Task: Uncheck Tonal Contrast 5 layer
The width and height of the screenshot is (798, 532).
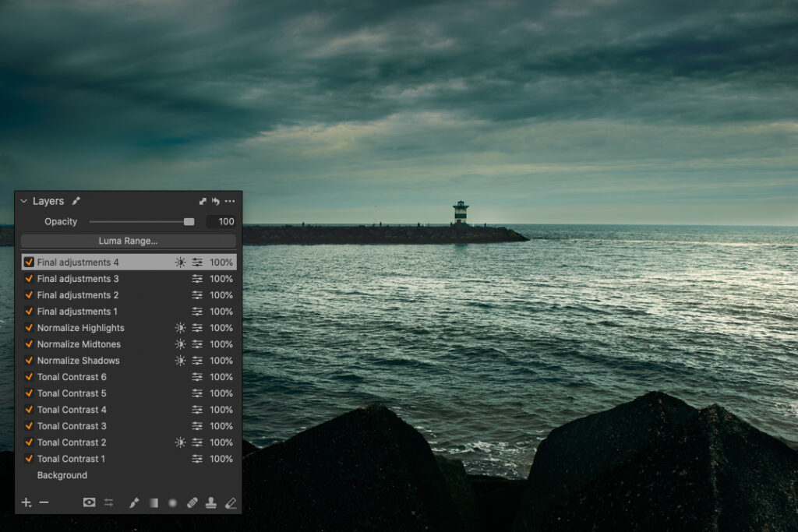Action: (29, 393)
